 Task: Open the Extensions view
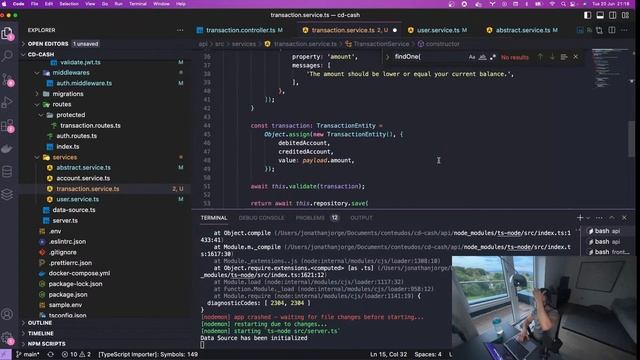(x=7, y=125)
